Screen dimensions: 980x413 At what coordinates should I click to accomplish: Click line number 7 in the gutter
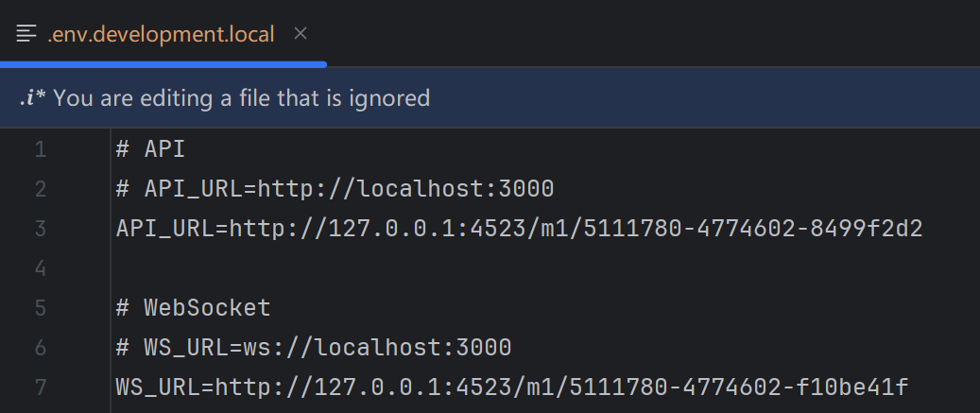click(41, 388)
